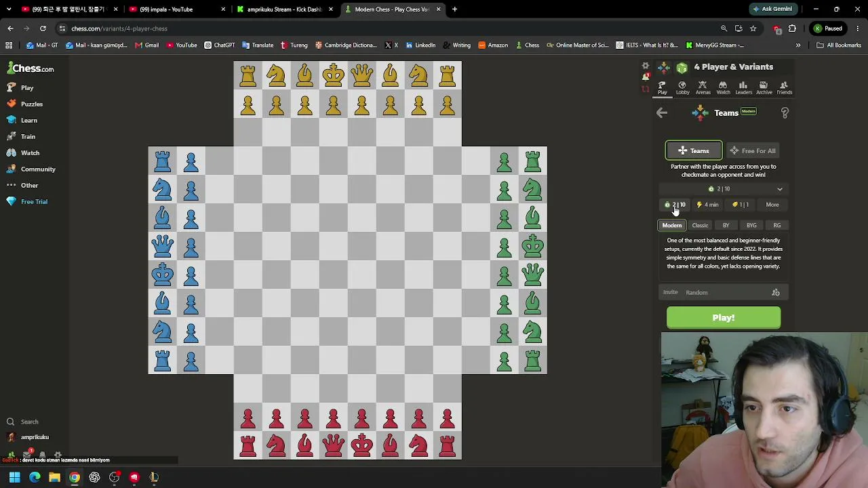Click the red flip board icon
This screenshot has height=488, width=868.
click(646, 89)
